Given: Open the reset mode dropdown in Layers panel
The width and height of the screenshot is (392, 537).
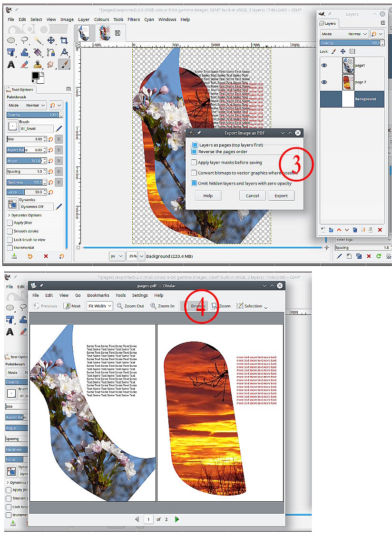Looking at the screenshot, I should pos(377,34).
